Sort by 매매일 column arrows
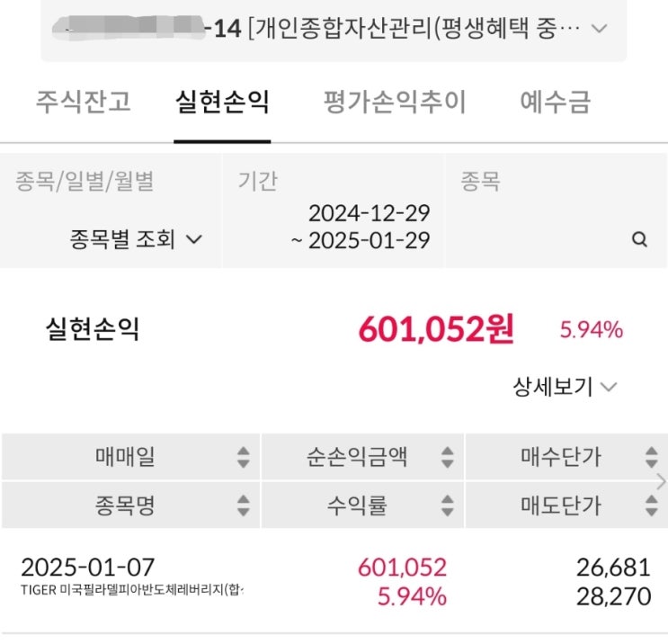Viewport: 668px width, 644px height. 243,457
